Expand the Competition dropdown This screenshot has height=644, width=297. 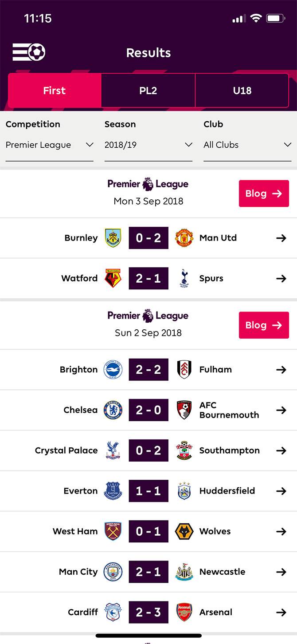pyautogui.click(x=49, y=145)
